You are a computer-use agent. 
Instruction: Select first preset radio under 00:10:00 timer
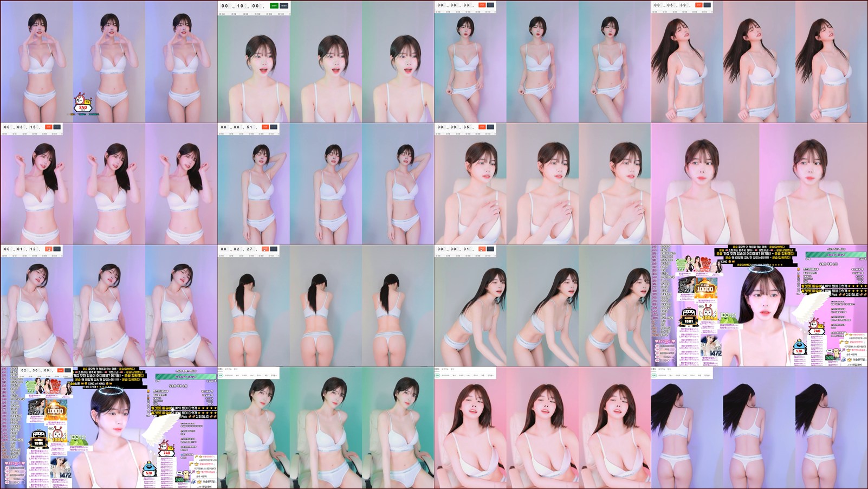coord(223,14)
